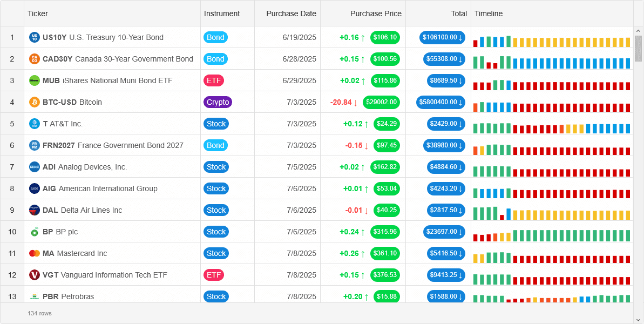Click the $9413.25 total pill for VGT
Viewport: 644px width, 324px height.
[x=446, y=275]
